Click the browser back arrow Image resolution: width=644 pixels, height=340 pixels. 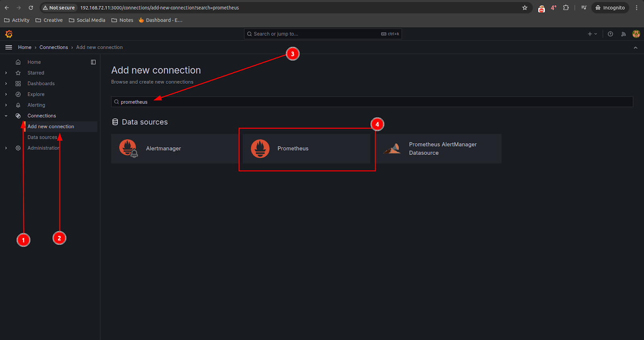click(7, 8)
